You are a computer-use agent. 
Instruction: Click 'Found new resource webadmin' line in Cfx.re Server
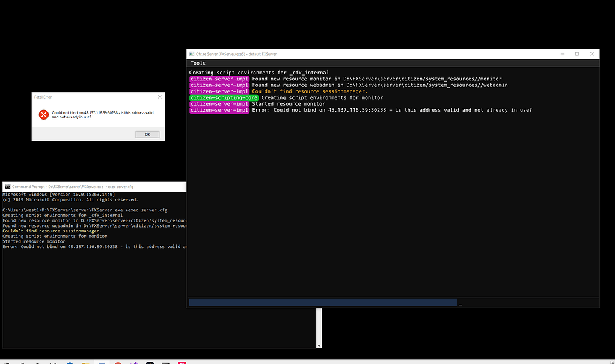tap(380, 85)
